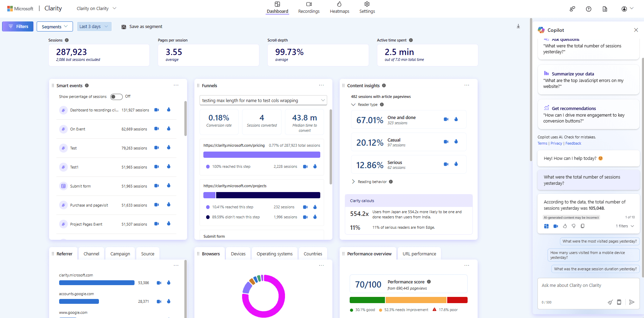Viewport: 644px width, 318px height.
Task: Switch to the Countries tab
Action: 313,254
